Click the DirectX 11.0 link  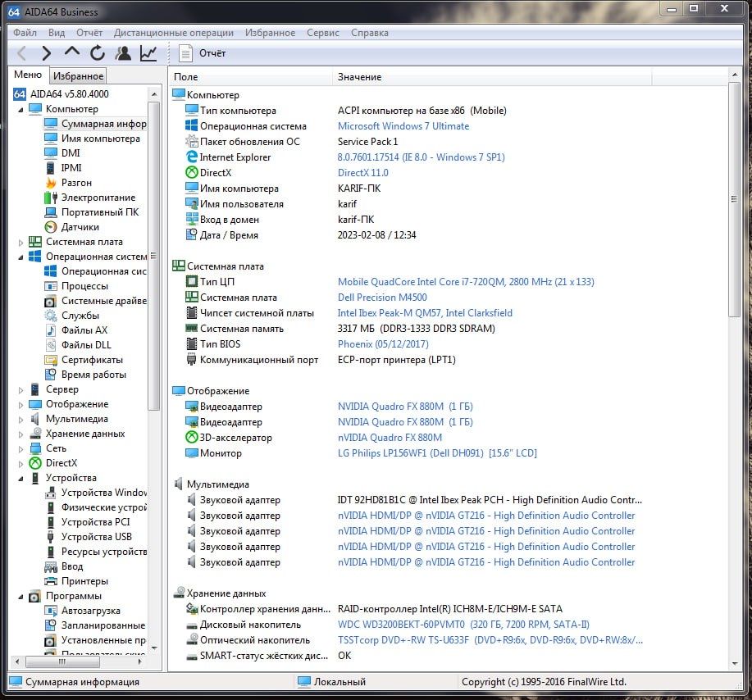pyautogui.click(x=362, y=173)
